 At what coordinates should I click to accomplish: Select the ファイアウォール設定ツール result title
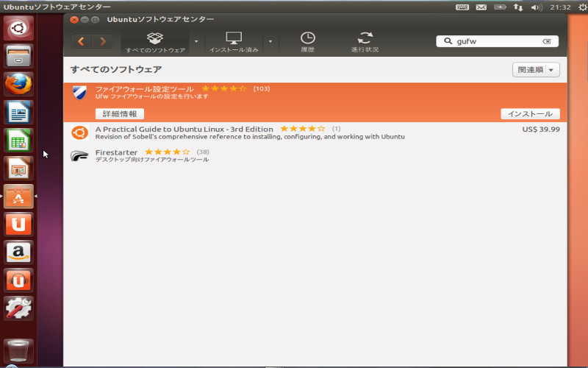tap(144, 89)
